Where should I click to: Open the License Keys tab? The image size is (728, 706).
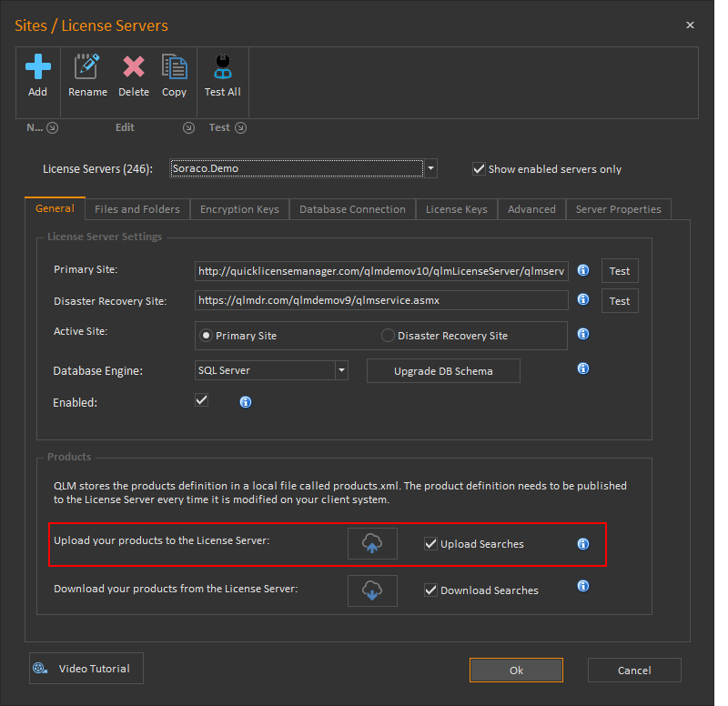click(457, 209)
